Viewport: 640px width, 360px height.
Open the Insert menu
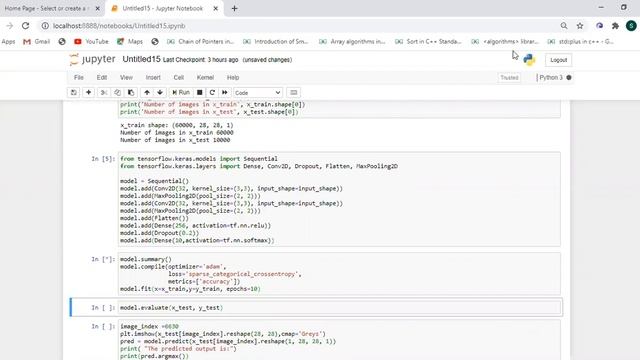coord(153,78)
